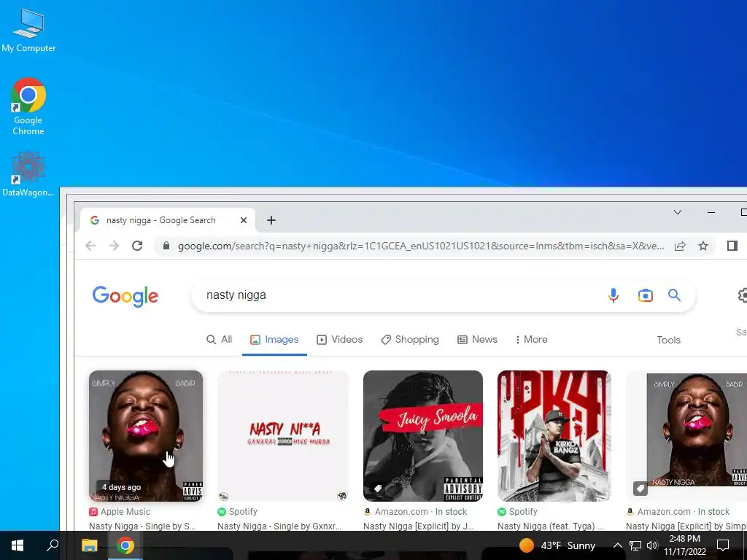The width and height of the screenshot is (747, 560).
Task: Open Kirko Bangz PK4 cover thumbnail
Action: [554, 436]
